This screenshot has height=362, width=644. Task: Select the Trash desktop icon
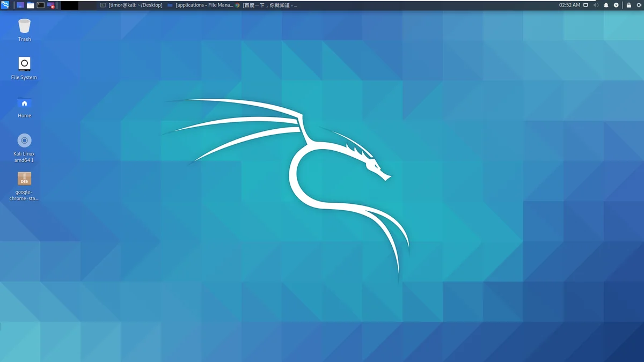click(24, 26)
